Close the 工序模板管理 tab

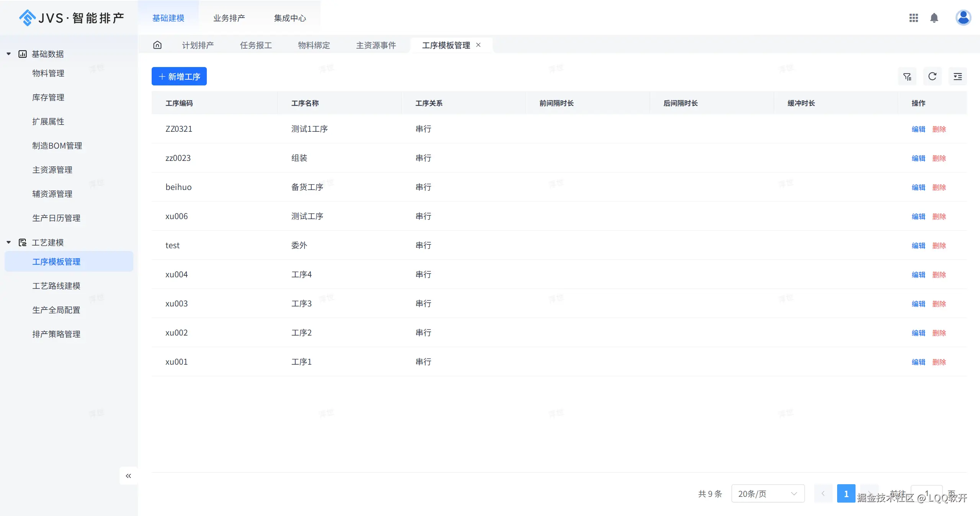(478, 45)
